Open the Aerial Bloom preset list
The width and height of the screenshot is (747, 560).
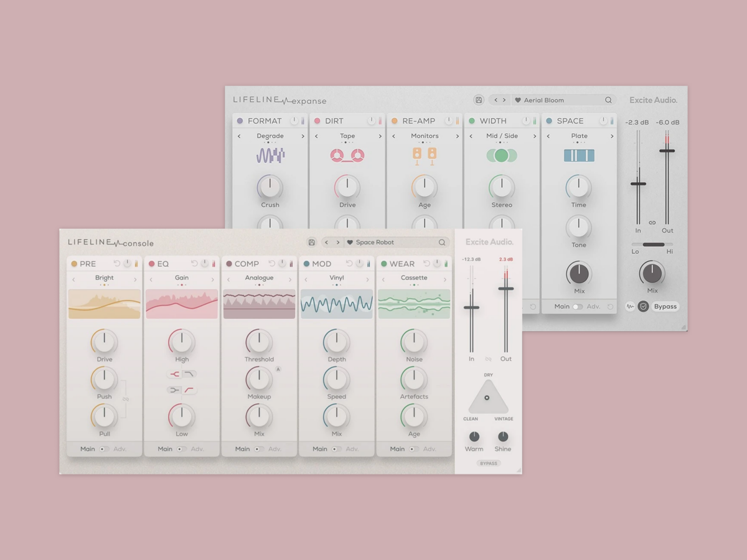544,100
